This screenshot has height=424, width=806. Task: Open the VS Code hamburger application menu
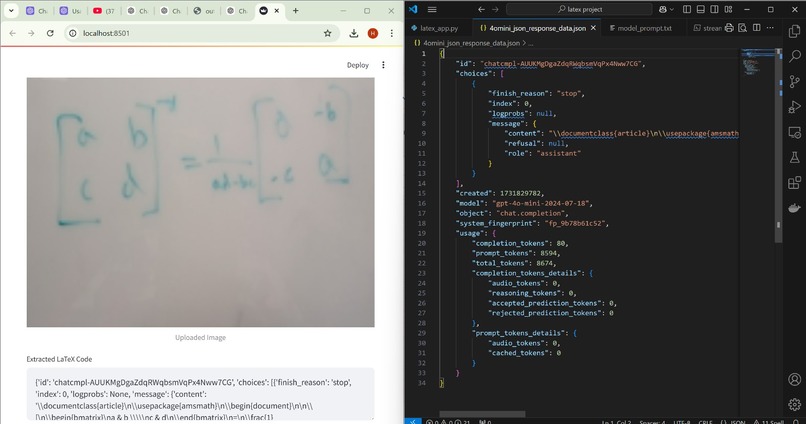(x=432, y=9)
